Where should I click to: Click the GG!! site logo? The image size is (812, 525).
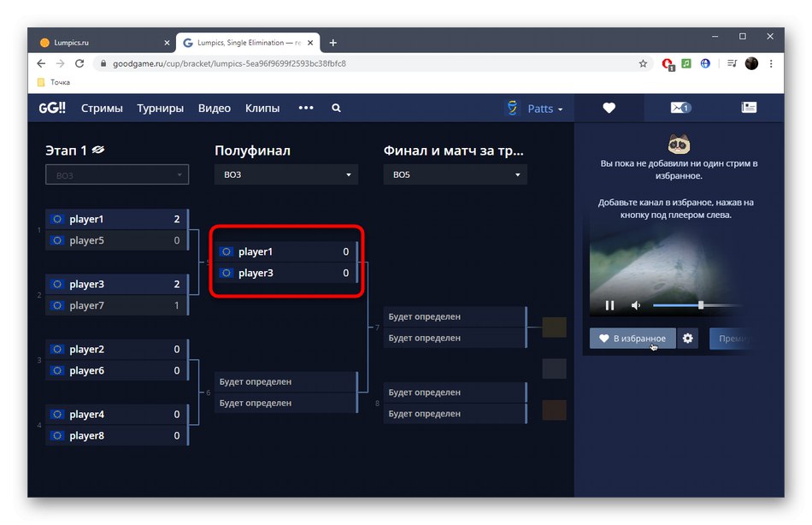pyautogui.click(x=52, y=108)
